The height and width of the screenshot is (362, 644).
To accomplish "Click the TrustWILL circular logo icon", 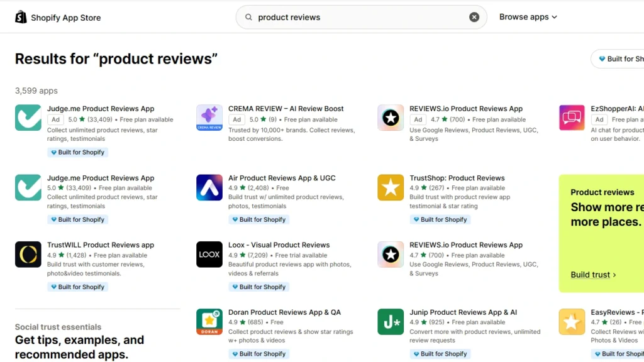I will click(28, 255).
